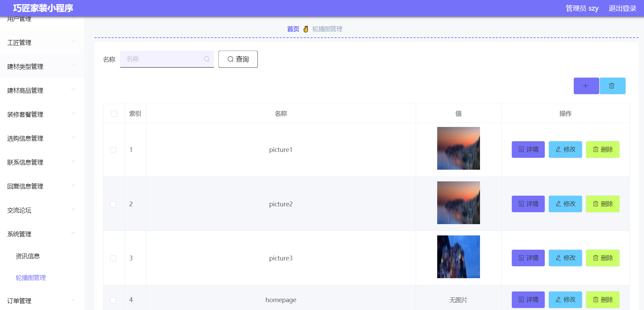This screenshot has width=644, height=310.
Task: Toggle the select-all checkbox in table header
Action: tap(114, 113)
